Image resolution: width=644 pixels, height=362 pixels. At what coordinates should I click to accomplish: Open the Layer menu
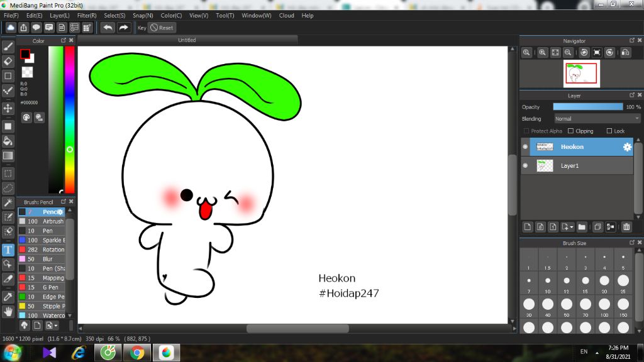click(60, 16)
